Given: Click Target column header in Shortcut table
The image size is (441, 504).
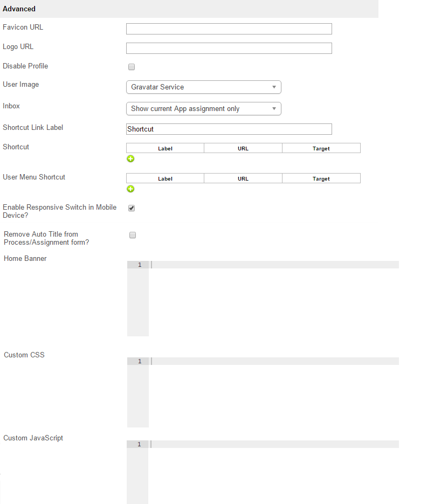Looking at the screenshot, I should [321, 148].
